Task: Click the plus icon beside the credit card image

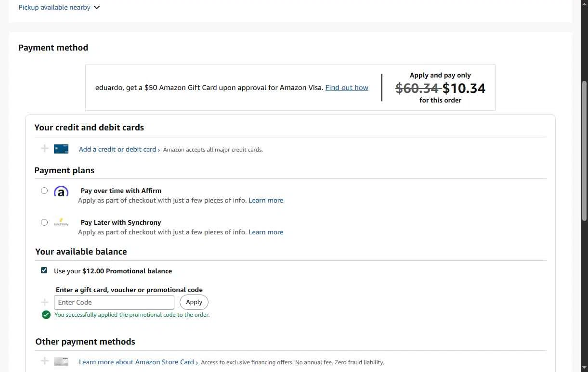Action: tap(45, 149)
